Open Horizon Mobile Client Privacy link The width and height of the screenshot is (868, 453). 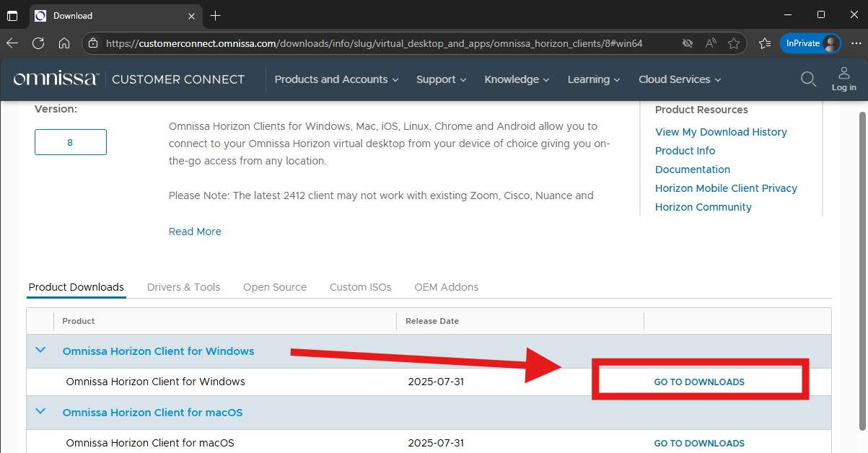pos(726,188)
